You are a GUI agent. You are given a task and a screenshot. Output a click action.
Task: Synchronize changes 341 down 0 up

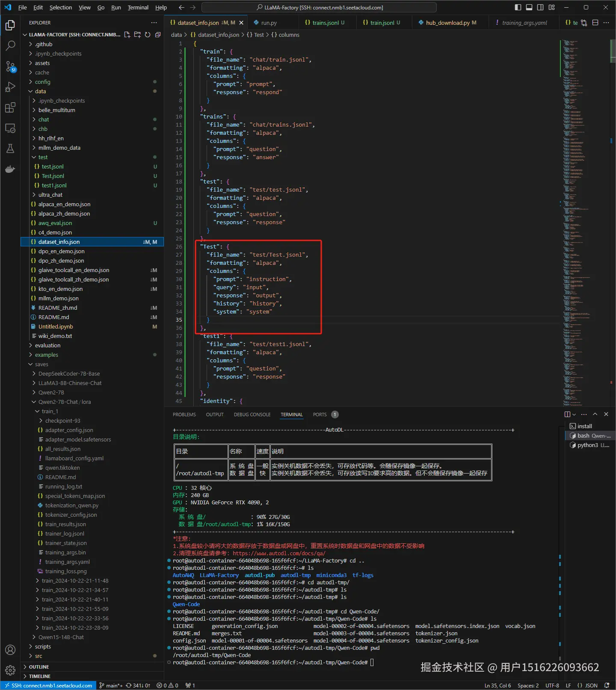pyautogui.click(x=138, y=685)
